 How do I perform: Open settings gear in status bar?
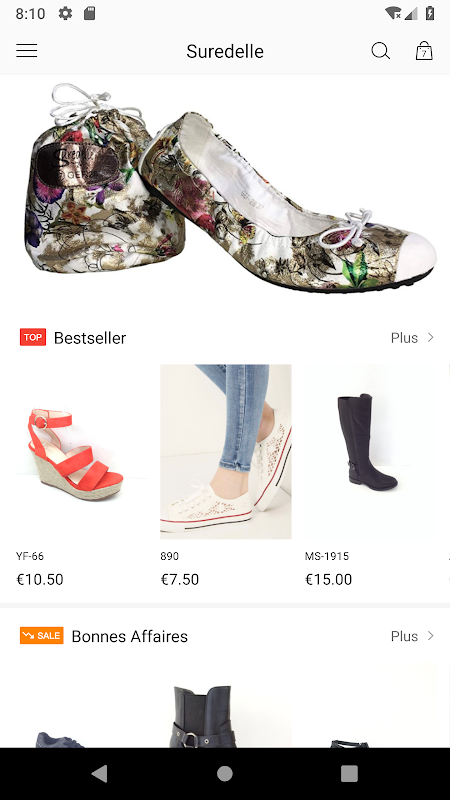click(65, 13)
